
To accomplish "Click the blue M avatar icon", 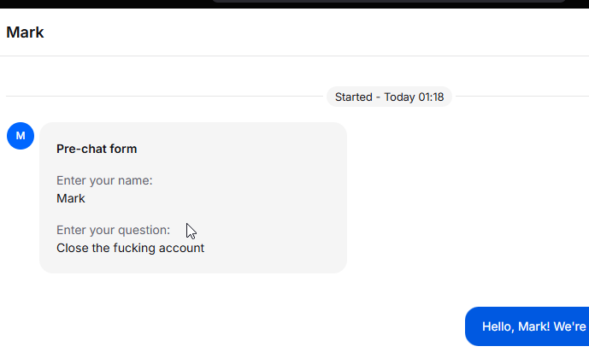I will coord(21,136).
